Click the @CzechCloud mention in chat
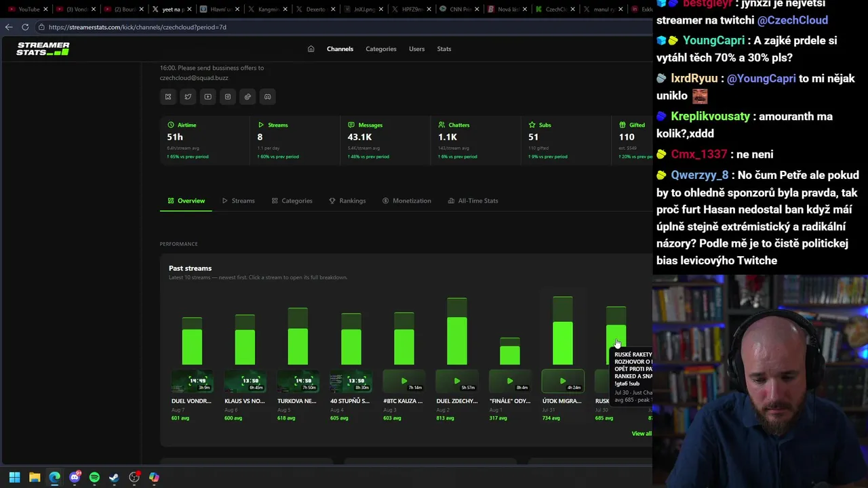The image size is (868, 488). coord(793,20)
